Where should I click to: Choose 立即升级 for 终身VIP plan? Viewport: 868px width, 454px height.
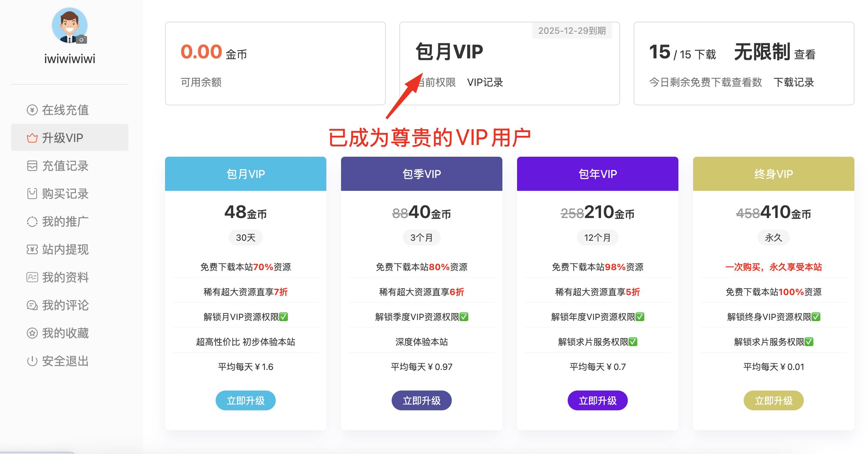tap(773, 400)
